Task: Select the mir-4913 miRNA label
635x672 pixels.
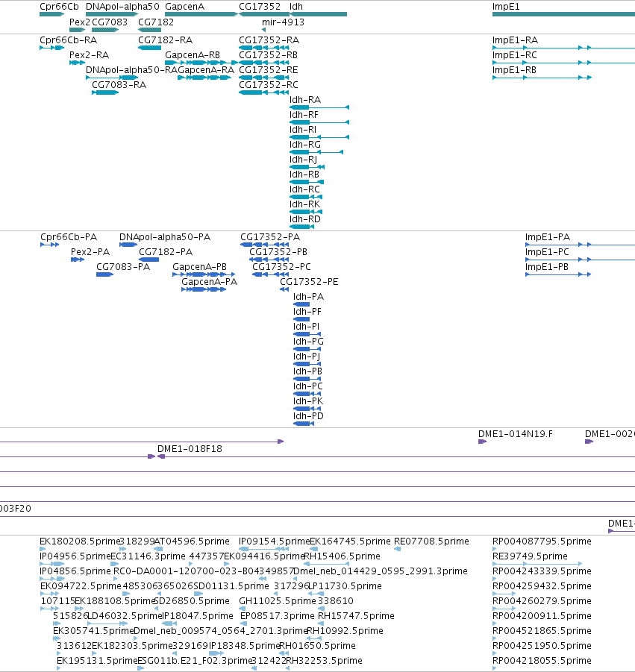Action: [x=283, y=22]
